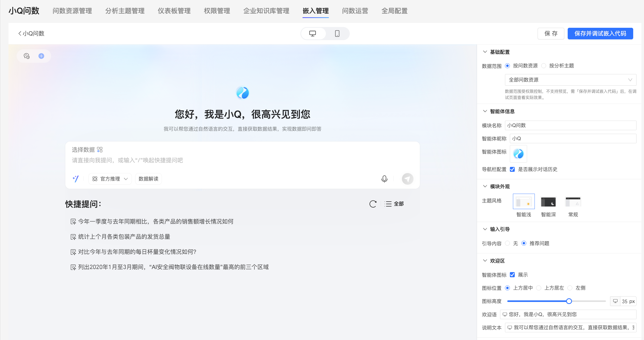Open 全部 quick questions list

pos(394,204)
